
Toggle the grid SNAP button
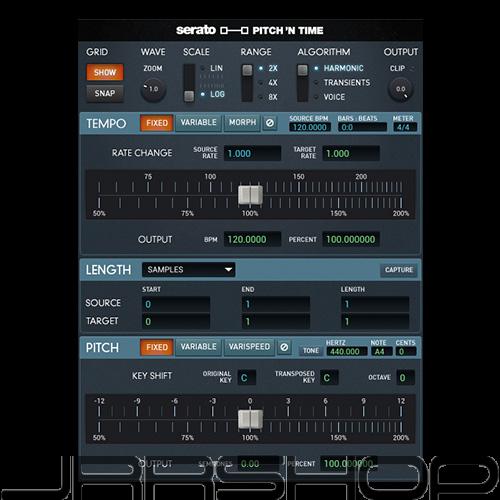pos(105,93)
